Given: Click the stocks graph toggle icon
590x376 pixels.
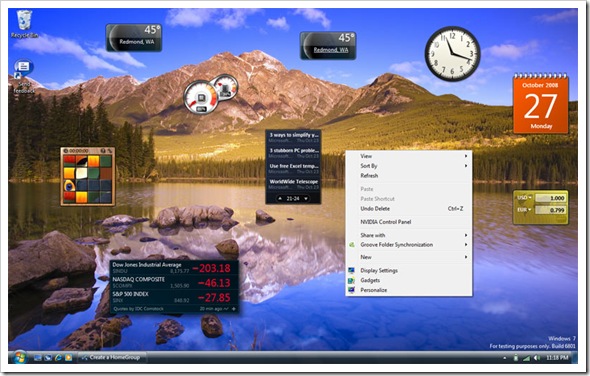Looking at the screenshot, I should (226, 309).
